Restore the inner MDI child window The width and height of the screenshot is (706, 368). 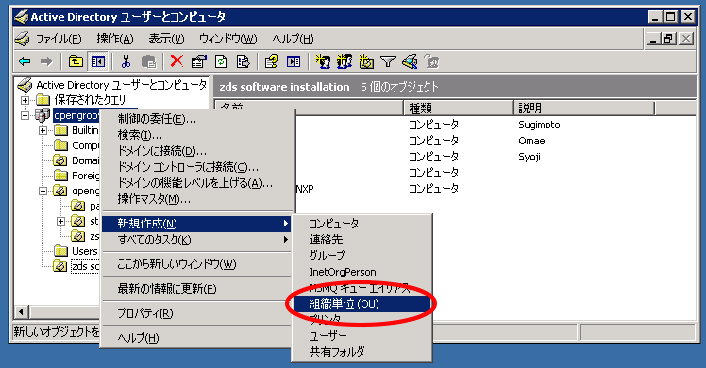669,39
